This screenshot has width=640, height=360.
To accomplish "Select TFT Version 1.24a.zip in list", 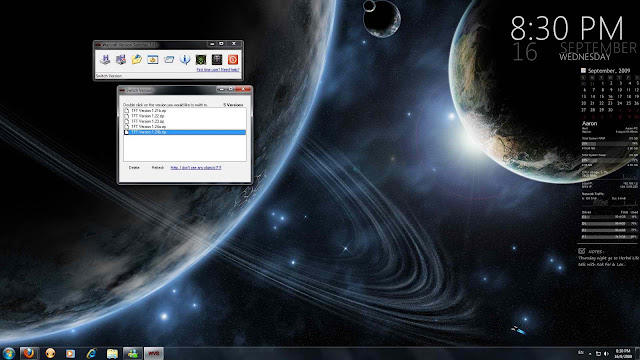I will (x=184, y=127).
